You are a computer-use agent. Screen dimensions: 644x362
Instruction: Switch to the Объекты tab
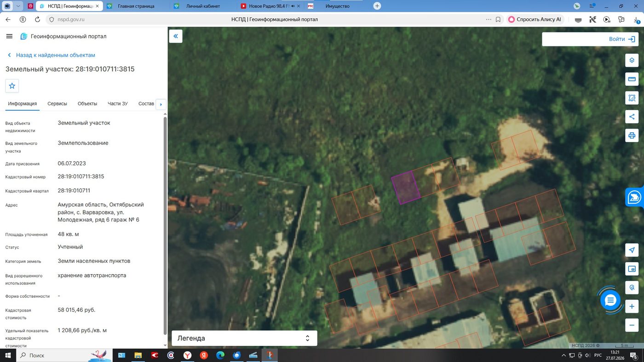(87, 104)
